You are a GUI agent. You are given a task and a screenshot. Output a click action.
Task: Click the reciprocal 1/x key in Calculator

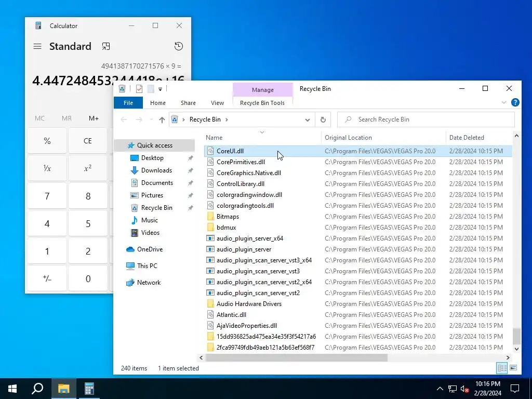47,168
